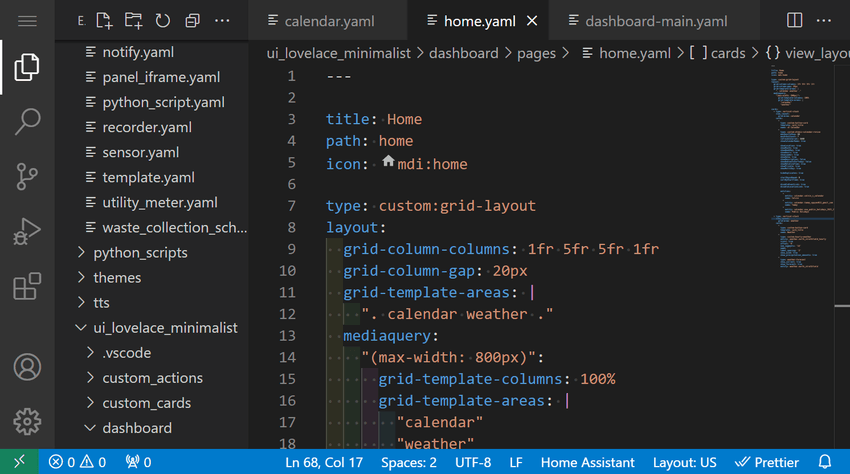Collapse the ui_lovelace_minimalist folder
This screenshot has height=474, width=850.
165,328
